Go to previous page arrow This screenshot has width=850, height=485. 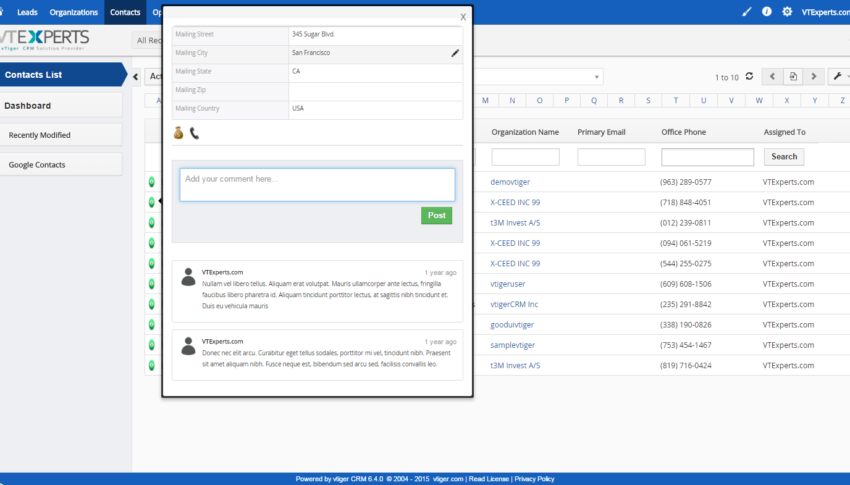coord(772,76)
